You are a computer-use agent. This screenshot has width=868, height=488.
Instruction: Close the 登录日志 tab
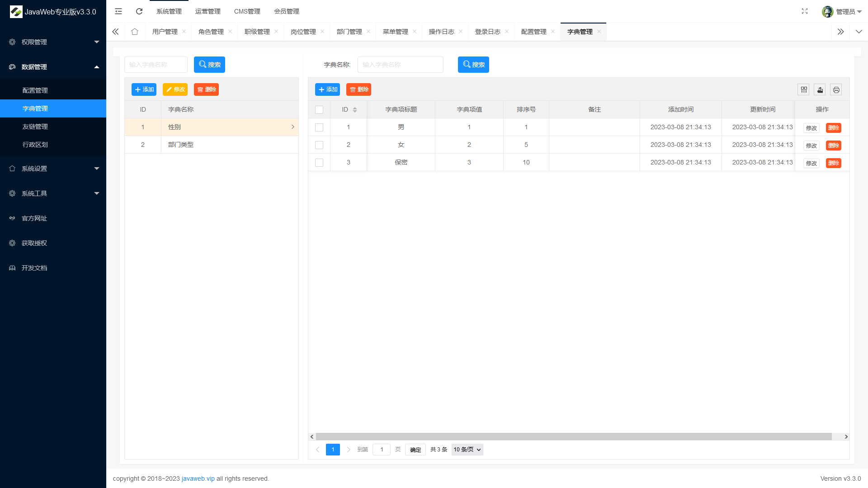coord(507,31)
